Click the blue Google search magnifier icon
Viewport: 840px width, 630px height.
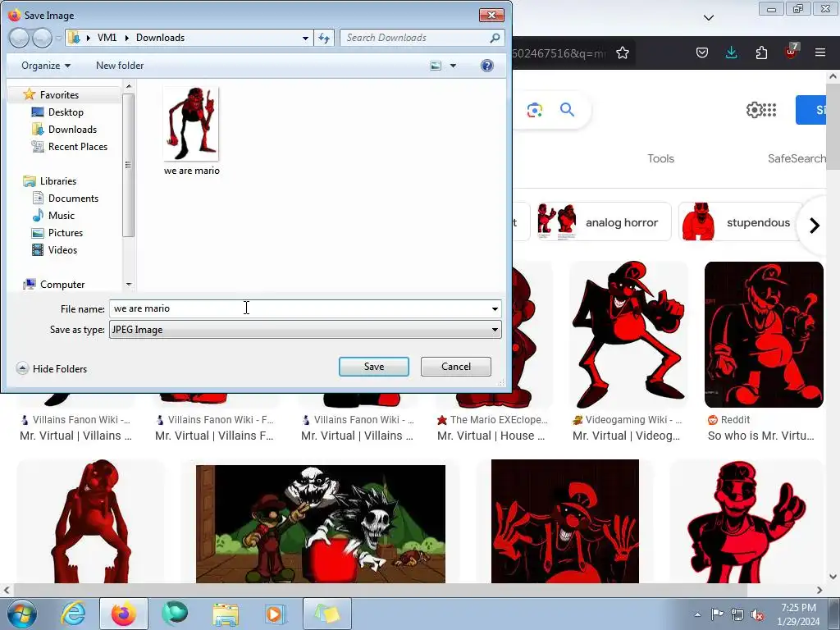[x=568, y=110]
